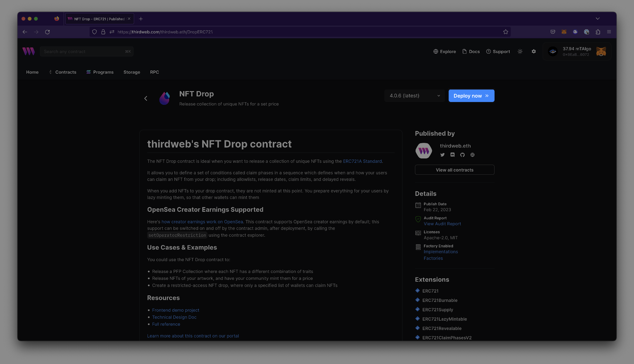Expand the 4.0.6 (latest) version dropdown

(x=414, y=96)
